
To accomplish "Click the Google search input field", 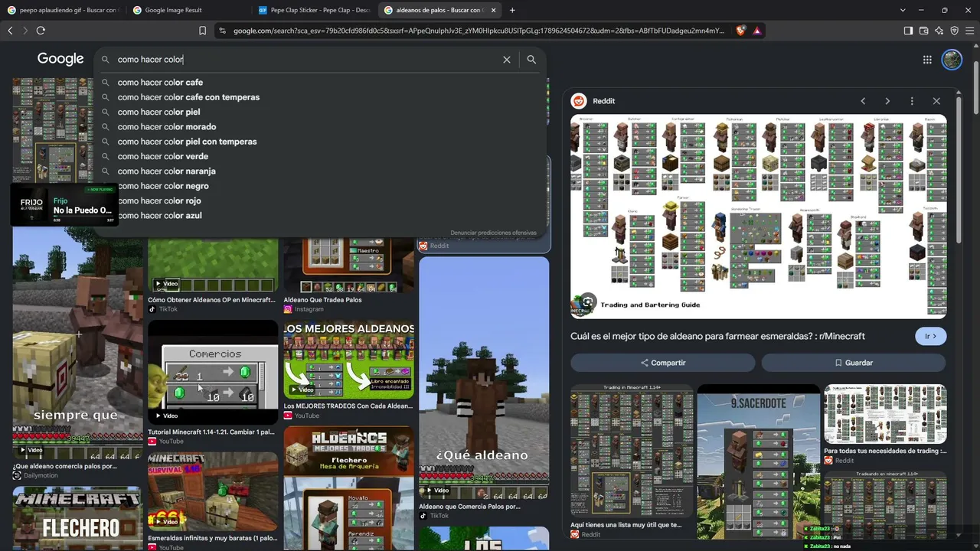I will point(306,60).
